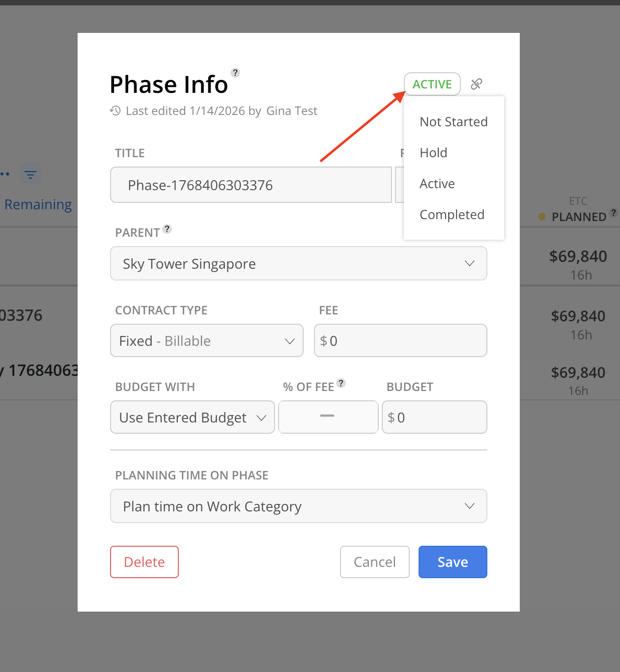The height and width of the screenshot is (672, 620).
Task: Click the help icon beside PLANNED column
Action: [x=614, y=213]
